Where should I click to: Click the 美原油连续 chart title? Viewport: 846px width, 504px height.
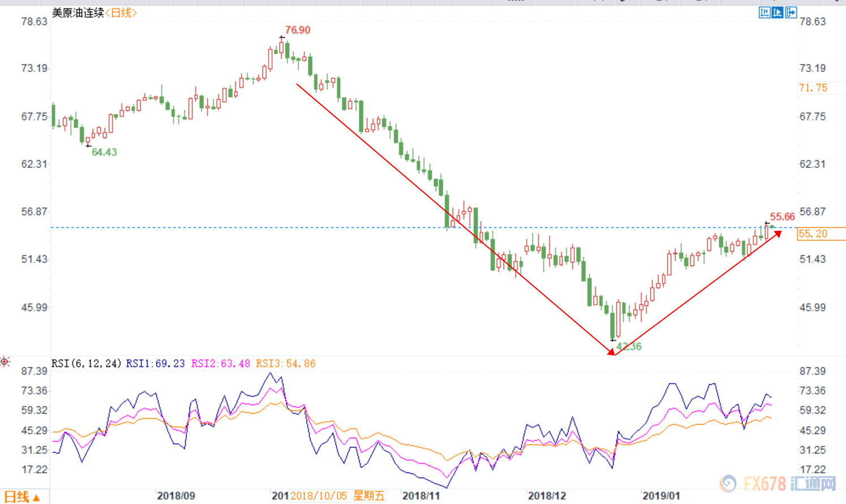[78, 12]
